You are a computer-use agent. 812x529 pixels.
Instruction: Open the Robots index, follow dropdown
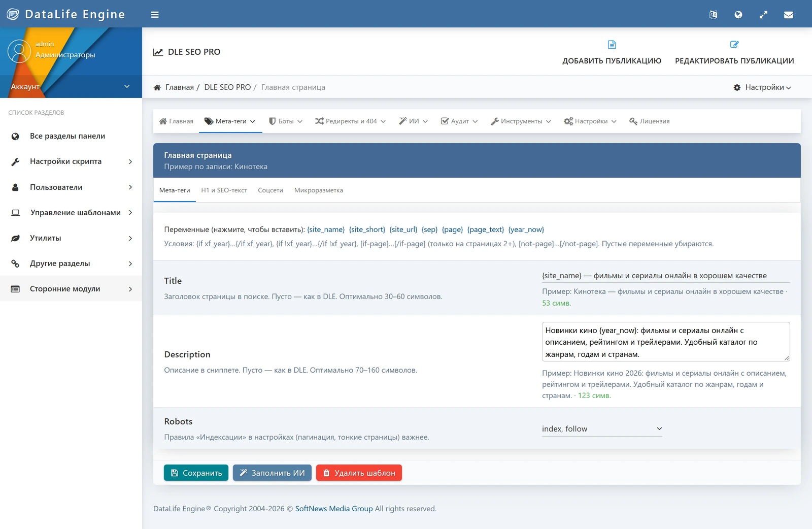click(602, 429)
